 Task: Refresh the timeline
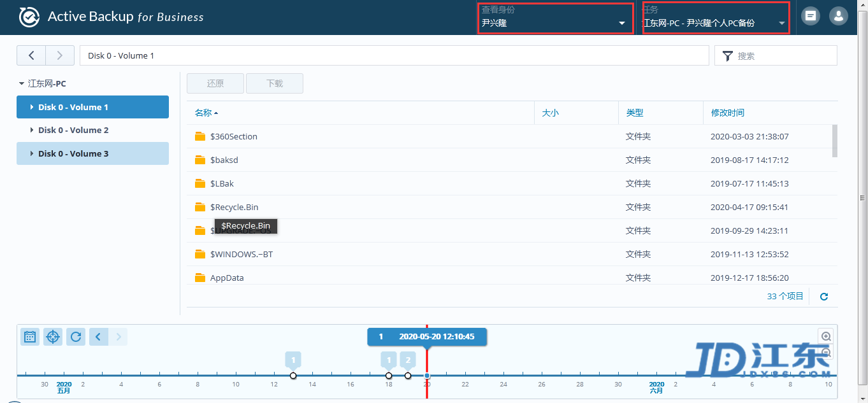[x=76, y=337]
